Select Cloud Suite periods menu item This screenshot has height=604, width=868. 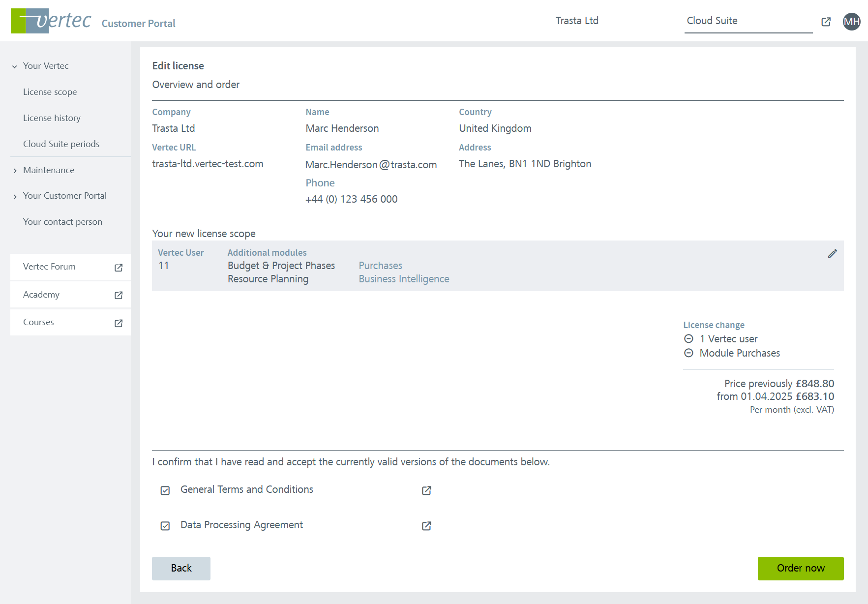[x=61, y=144]
